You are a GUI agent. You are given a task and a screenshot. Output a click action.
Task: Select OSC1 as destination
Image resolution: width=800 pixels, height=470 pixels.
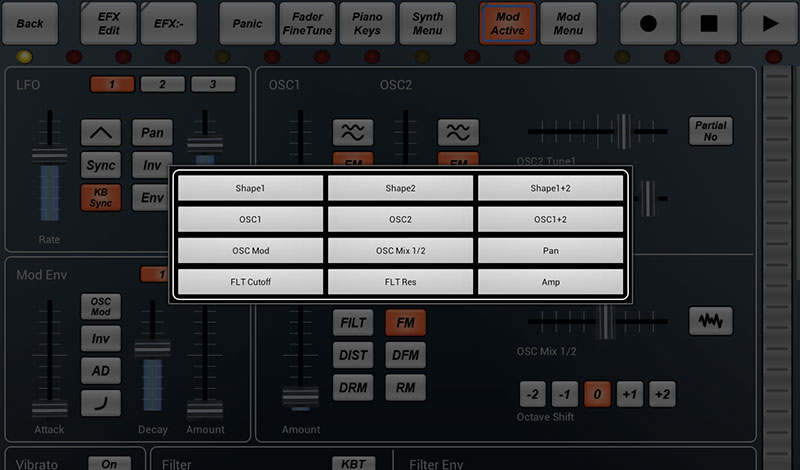[250, 219]
